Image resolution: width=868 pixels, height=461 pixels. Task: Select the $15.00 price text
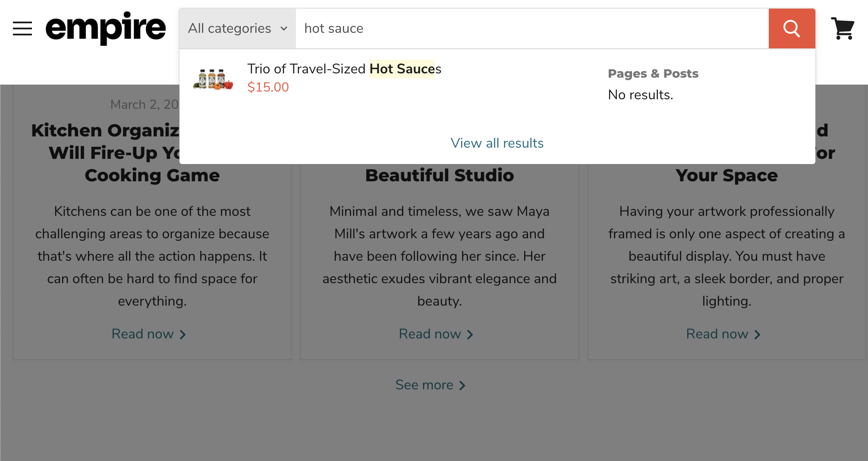point(268,87)
